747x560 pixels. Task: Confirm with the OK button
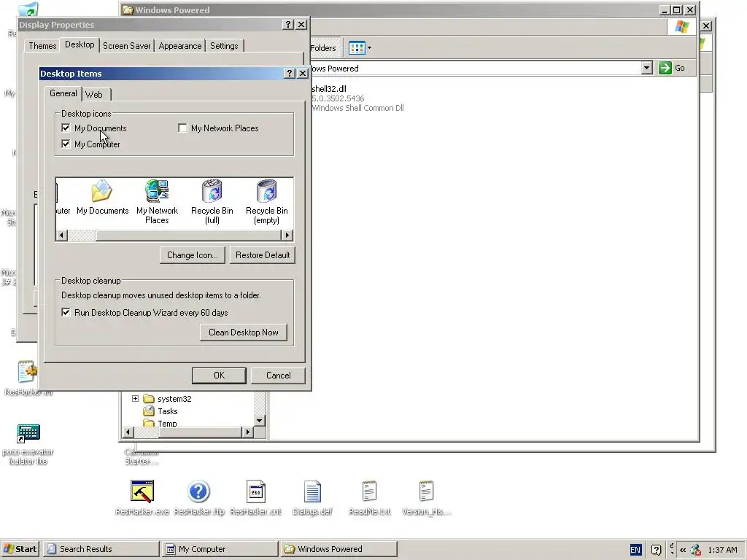click(219, 376)
